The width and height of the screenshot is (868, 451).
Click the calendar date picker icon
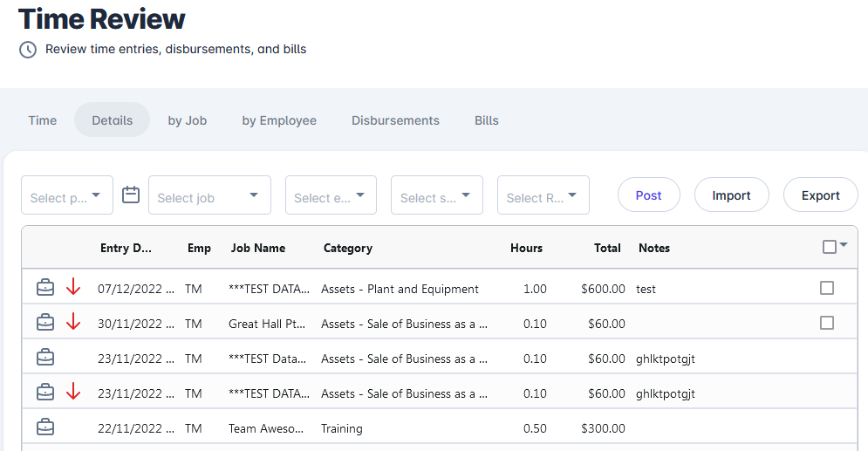tap(131, 195)
